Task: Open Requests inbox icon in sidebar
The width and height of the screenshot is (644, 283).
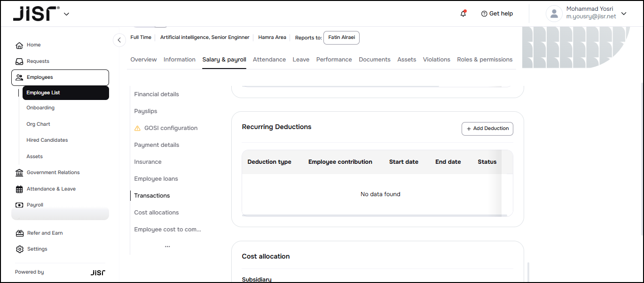Action: 19,61
